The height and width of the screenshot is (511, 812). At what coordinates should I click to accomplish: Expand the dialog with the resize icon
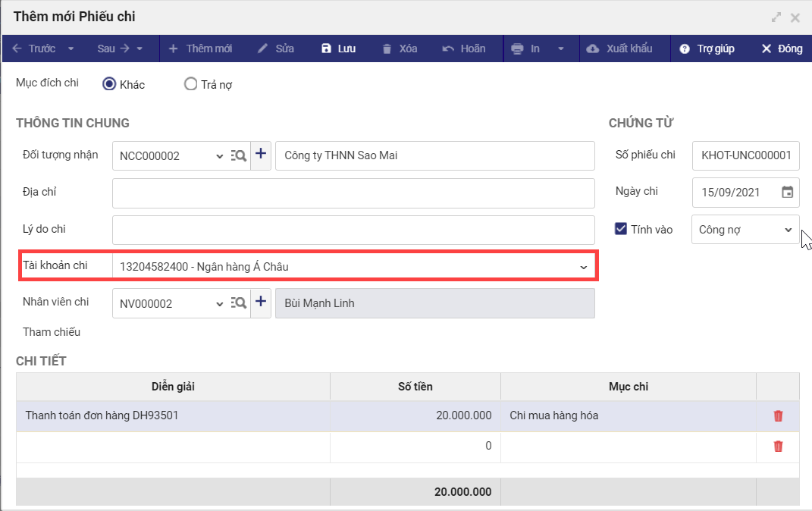[x=776, y=17]
